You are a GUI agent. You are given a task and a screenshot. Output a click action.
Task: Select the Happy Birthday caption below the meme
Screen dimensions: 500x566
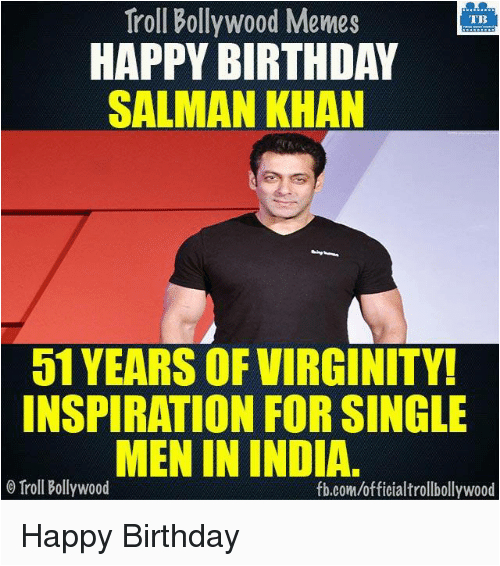[130, 535]
